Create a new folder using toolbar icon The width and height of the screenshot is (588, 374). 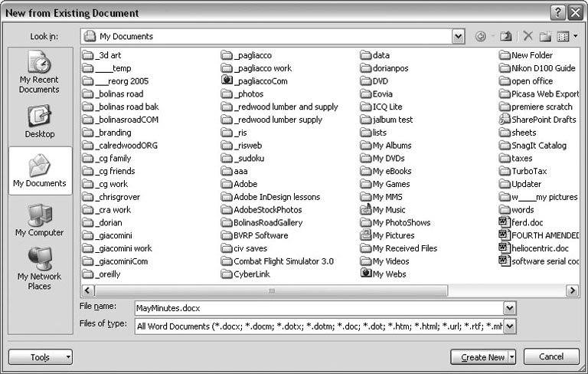545,37
